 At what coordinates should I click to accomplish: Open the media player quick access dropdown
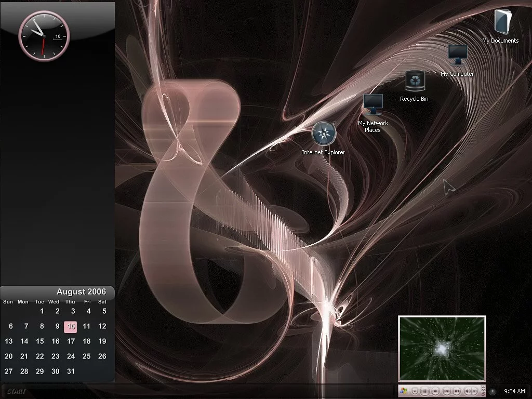tap(415, 391)
